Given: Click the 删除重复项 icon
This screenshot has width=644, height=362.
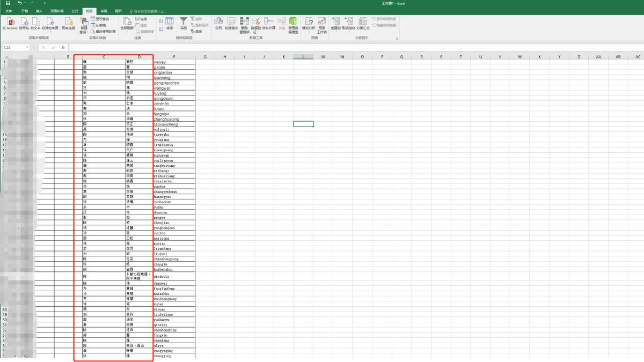Looking at the screenshot, I should click(x=244, y=21).
